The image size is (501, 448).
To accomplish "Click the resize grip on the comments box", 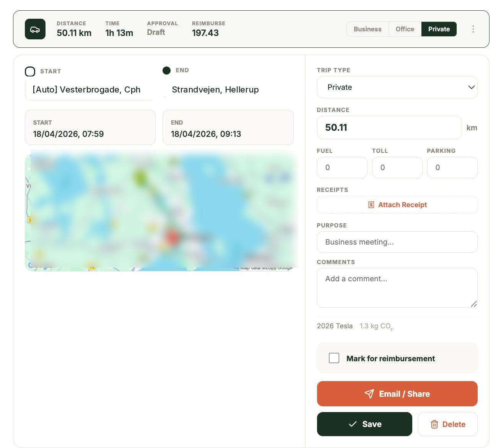I will [x=474, y=304].
